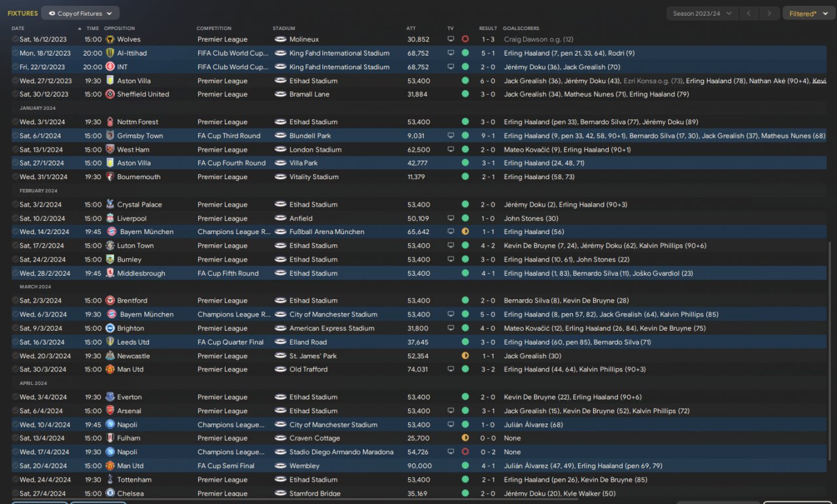The width and height of the screenshot is (837, 504).
Task: Click the TV icon in the Wolves row
Action: pos(450,39)
